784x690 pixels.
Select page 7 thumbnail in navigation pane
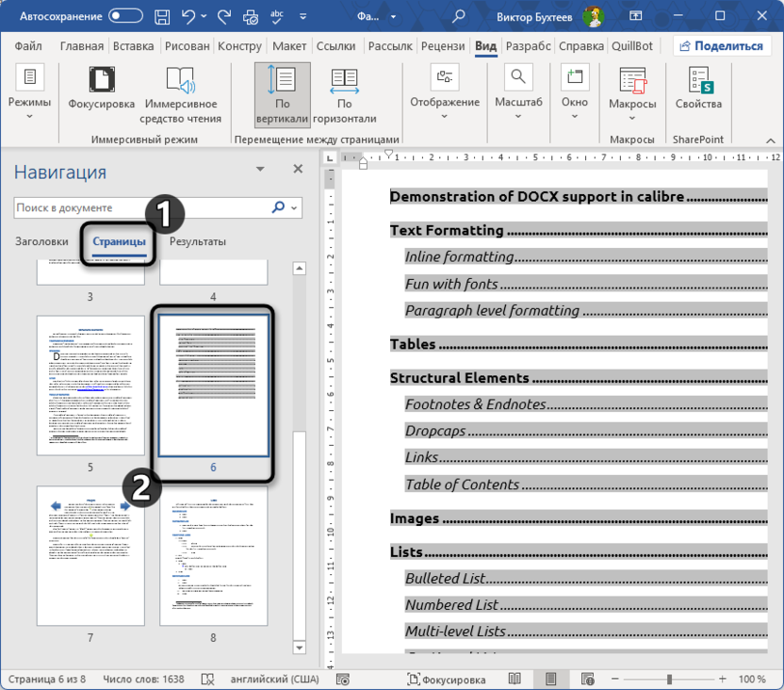[90, 556]
